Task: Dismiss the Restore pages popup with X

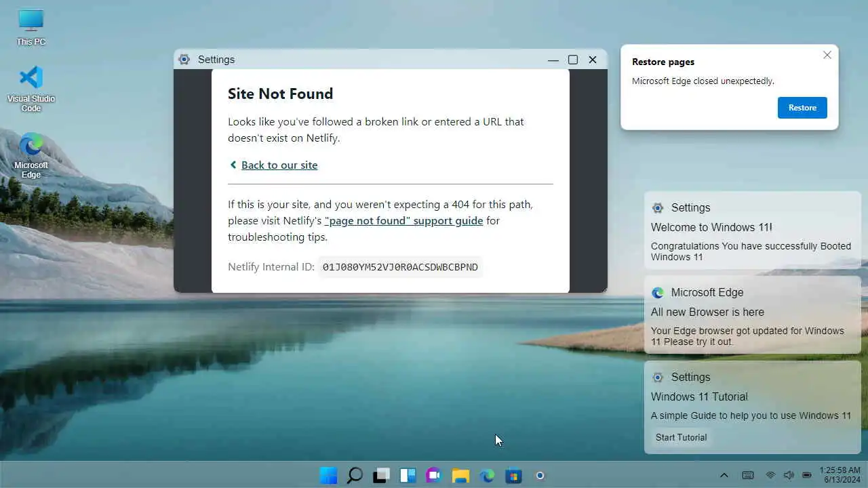Action: pyautogui.click(x=827, y=55)
